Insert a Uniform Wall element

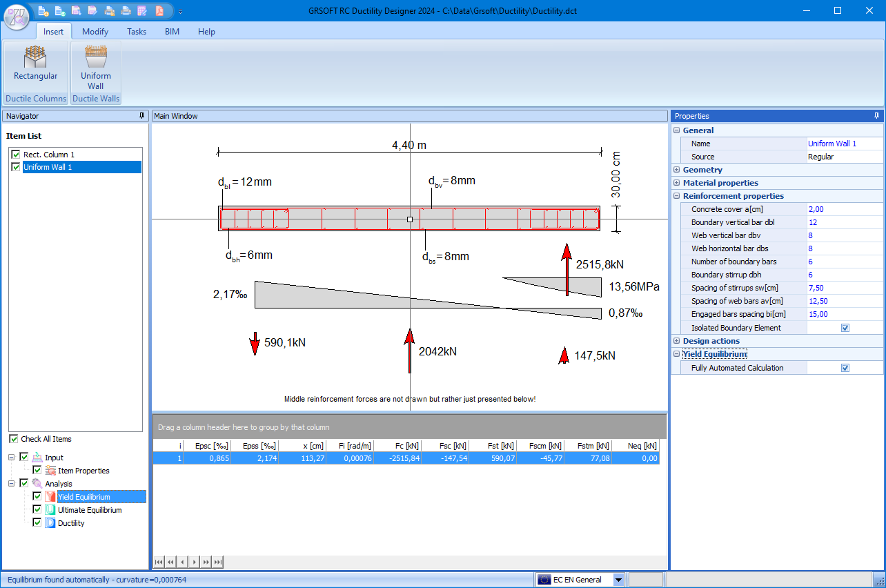pyautogui.click(x=95, y=68)
